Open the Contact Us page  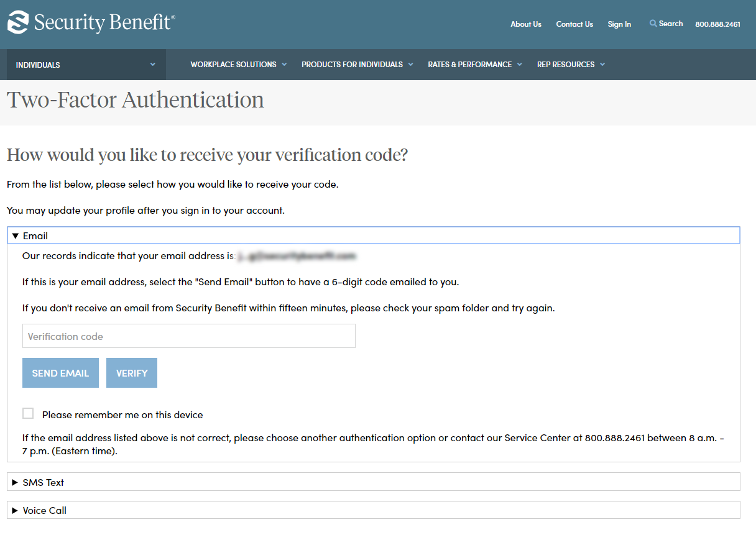click(x=574, y=24)
